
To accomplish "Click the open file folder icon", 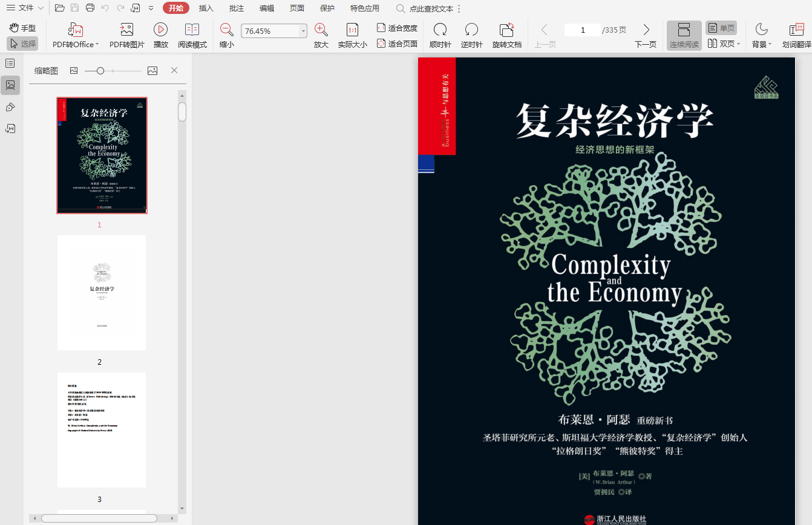I will (x=59, y=8).
